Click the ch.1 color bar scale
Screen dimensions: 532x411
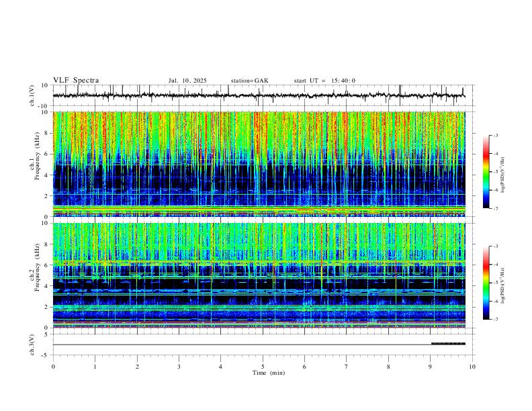486,172
